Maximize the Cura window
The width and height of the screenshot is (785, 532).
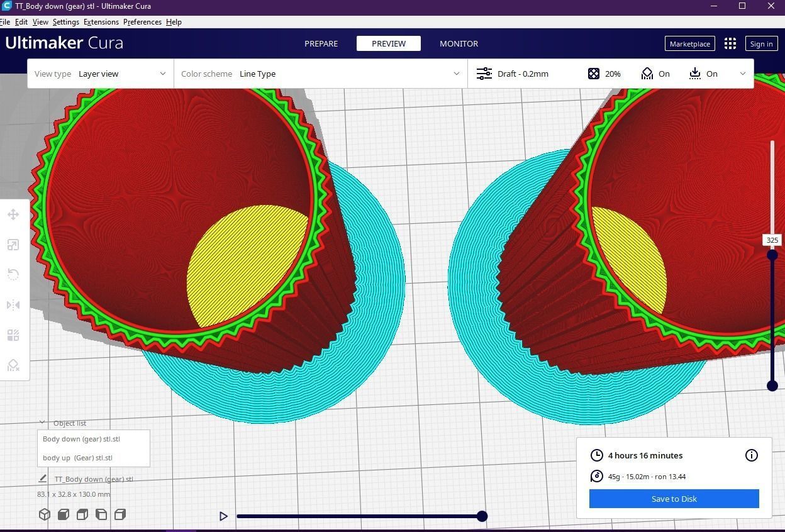pyautogui.click(x=742, y=6)
